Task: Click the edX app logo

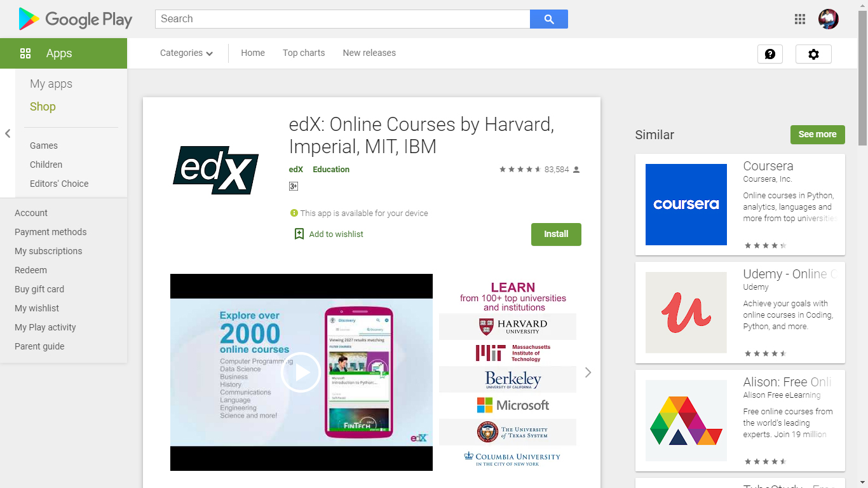Action: pyautogui.click(x=216, y=170)
